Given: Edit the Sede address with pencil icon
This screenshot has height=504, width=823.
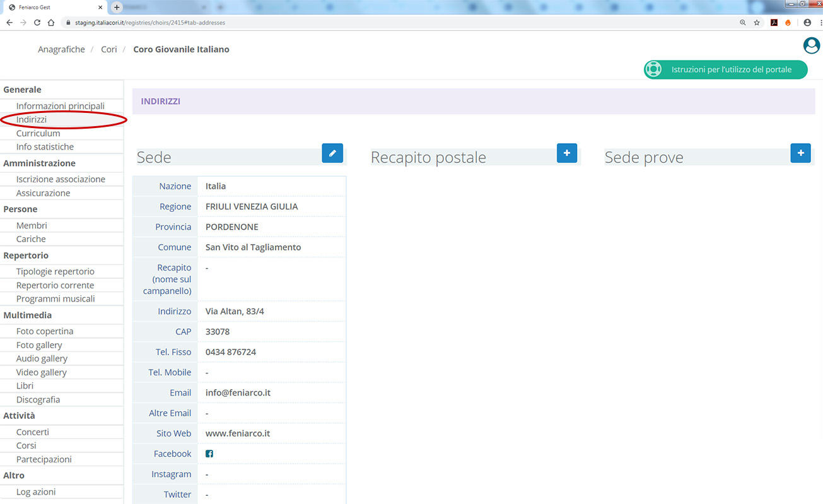Looking at the screenshot, I should 332,153.
